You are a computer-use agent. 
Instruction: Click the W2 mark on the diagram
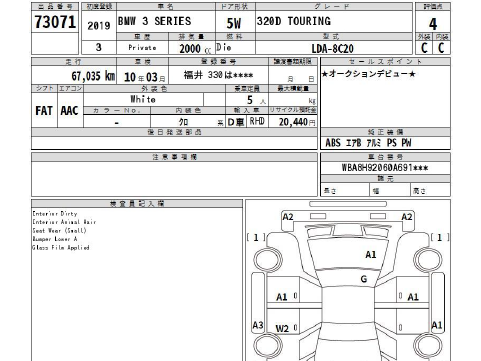click(x=282, y=329)
